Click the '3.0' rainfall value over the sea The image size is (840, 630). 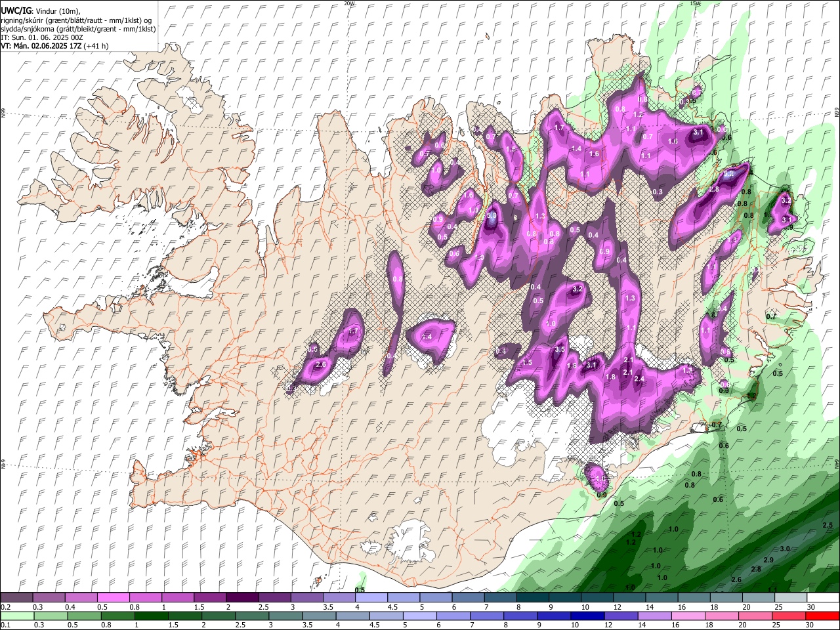pyautogui.click(x=785, y=549)
